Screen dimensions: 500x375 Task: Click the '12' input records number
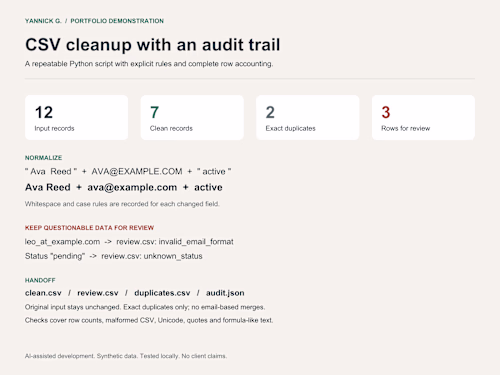coord(44,112)
